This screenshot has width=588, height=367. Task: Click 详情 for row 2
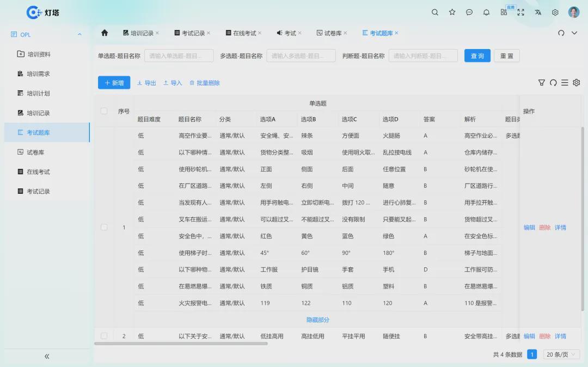pos(560,336)
